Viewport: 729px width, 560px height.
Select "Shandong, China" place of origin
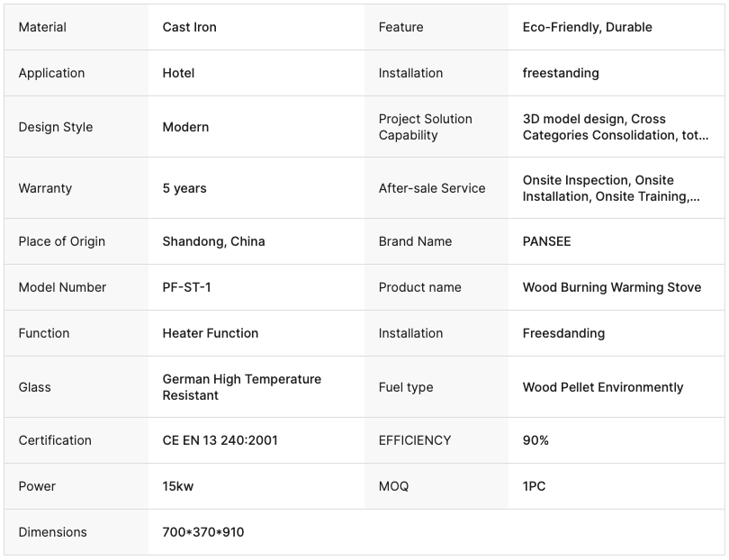213,241
